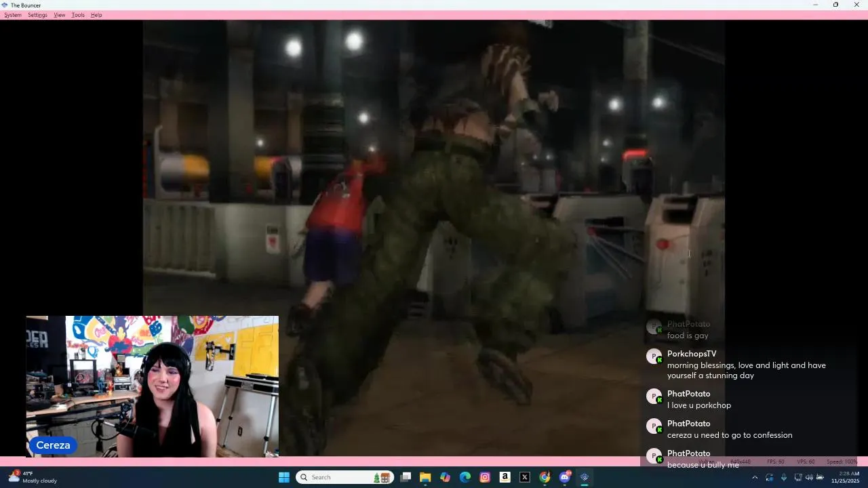Image resolution: width=868 pixels, height=488 pixels.
Task: Click 'cereza u need to go to confession' message
Action: click(730, 435)
